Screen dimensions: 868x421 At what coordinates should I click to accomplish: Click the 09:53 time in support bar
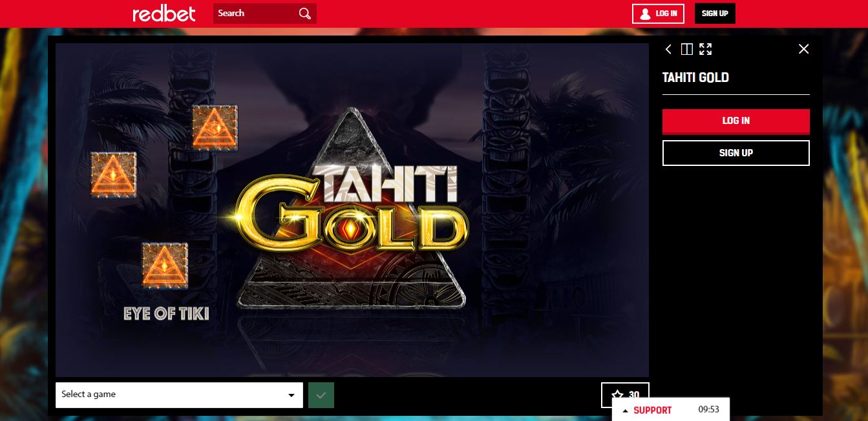tap(708, 410)
